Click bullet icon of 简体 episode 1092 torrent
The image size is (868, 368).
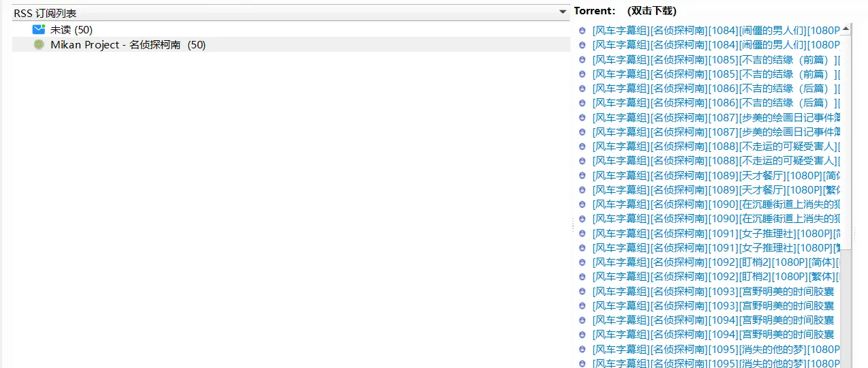582,262
